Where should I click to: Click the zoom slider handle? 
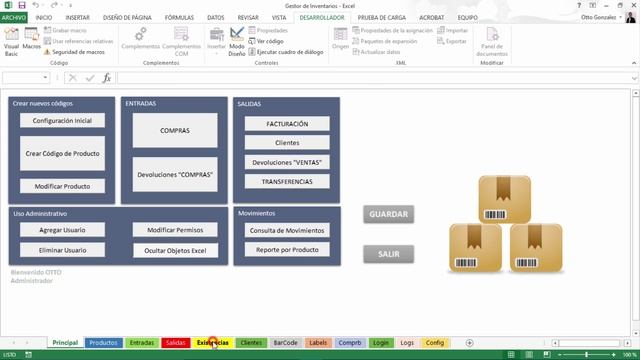coord(587,355)
